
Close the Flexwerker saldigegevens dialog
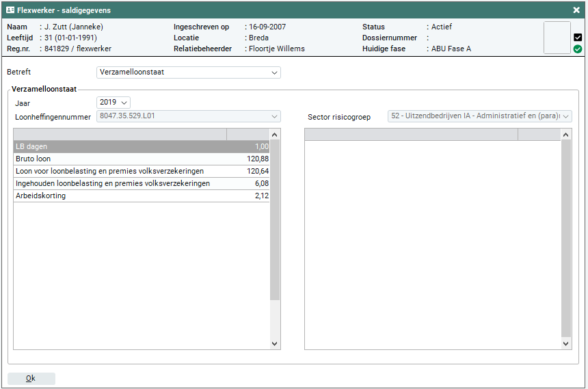576,10
